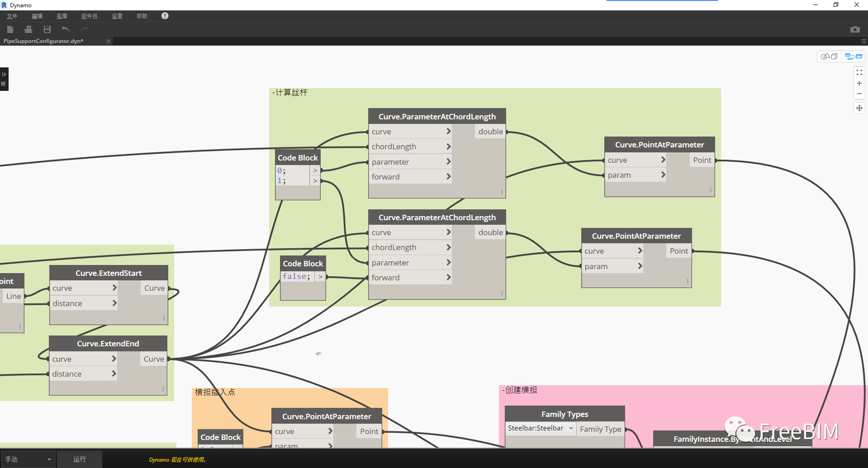Click the Revit icon in the title bar
The image size is (868, 468).
click(x=5, y=5)
